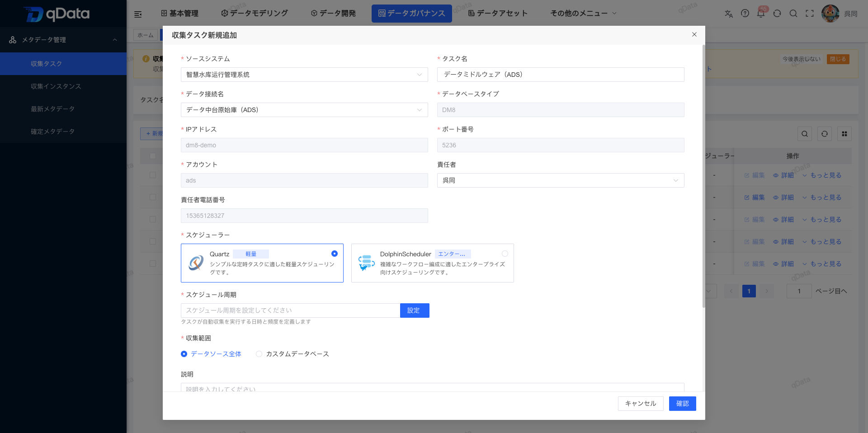The width and height of the screenshot is (868, 433).
Task: Go to 確定メタデータ in sidebar
Action: point(63,132)
